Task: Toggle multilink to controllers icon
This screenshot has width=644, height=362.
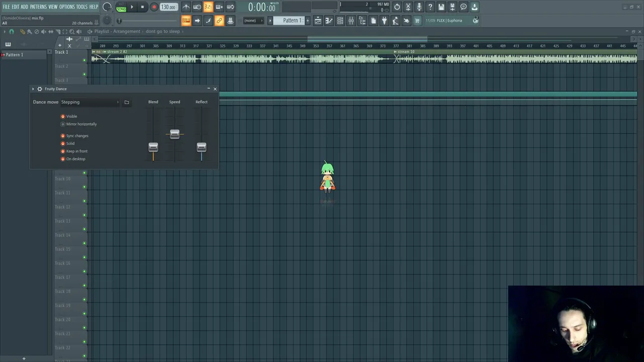Action: coord(219,21)
